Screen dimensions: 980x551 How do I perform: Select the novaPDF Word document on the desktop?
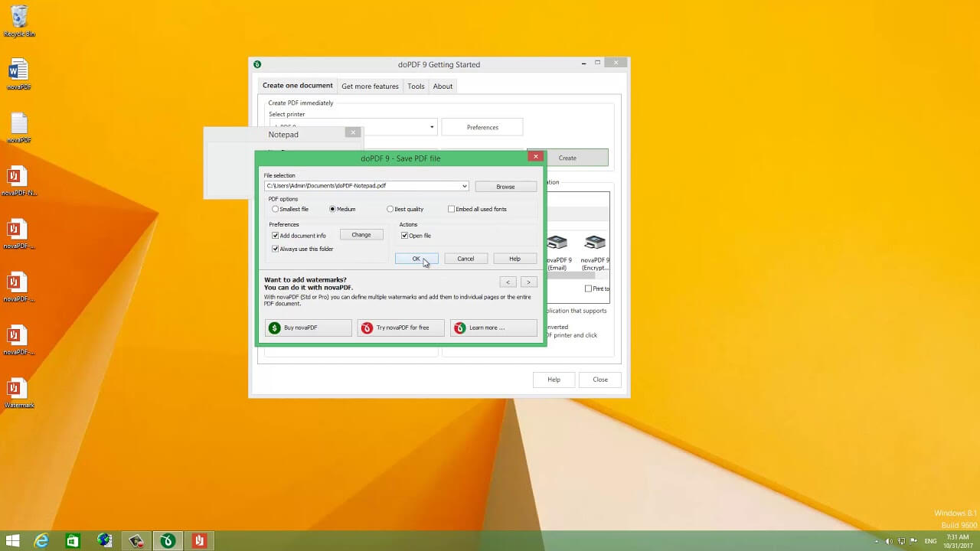[x=18, y=71]
